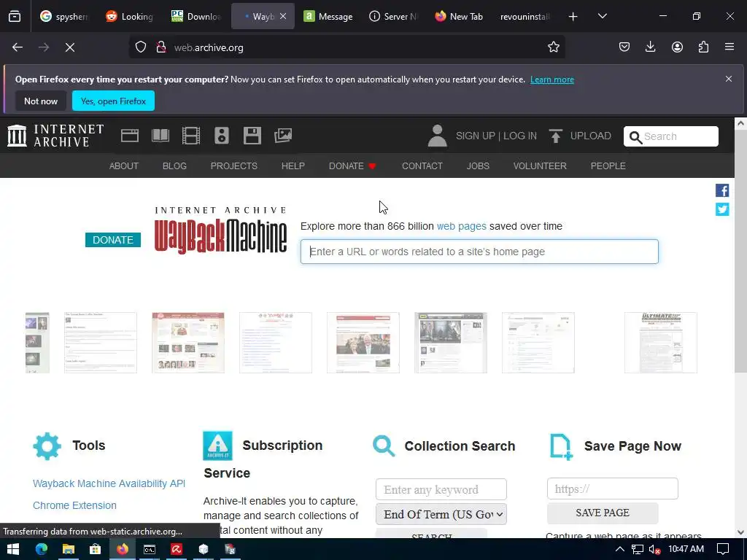Open the ABOUT menu item
Screen dimensions: 747x560
click(x=124, y=166)
